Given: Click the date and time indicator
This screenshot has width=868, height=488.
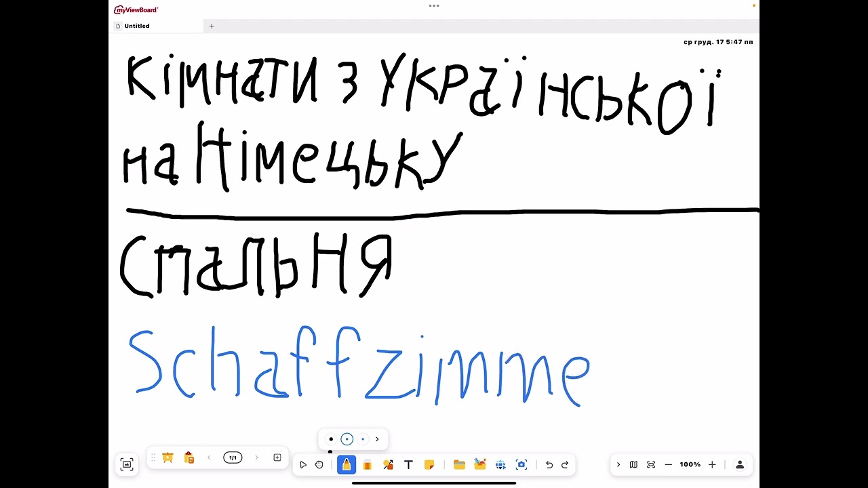Looking at the screenshot, I should (718, 42).
